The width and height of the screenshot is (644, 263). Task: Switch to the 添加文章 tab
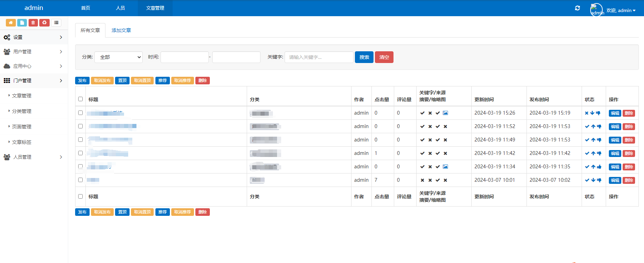pyautogui.click(x=121, y=30)
